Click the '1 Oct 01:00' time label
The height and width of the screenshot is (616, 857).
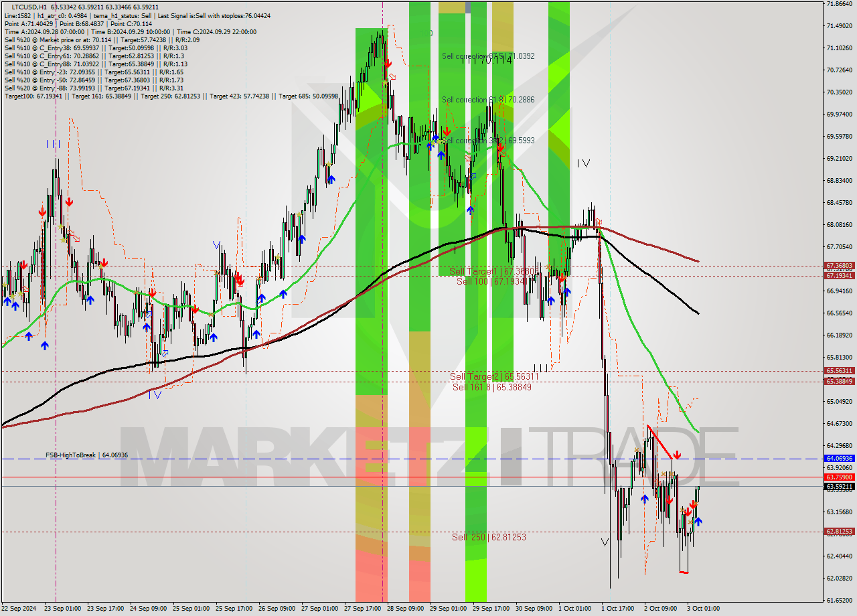(575, 609)
